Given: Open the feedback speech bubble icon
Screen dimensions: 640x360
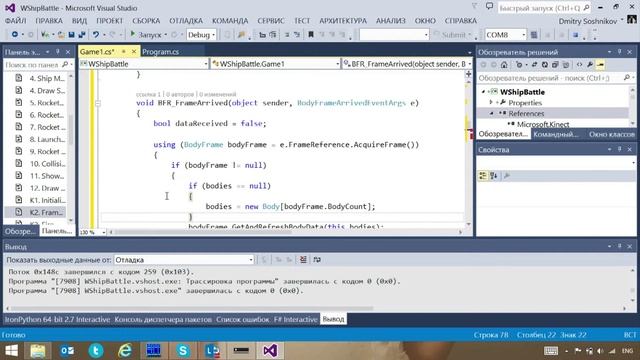Looking at the screenshot, I should pos(489,7).
